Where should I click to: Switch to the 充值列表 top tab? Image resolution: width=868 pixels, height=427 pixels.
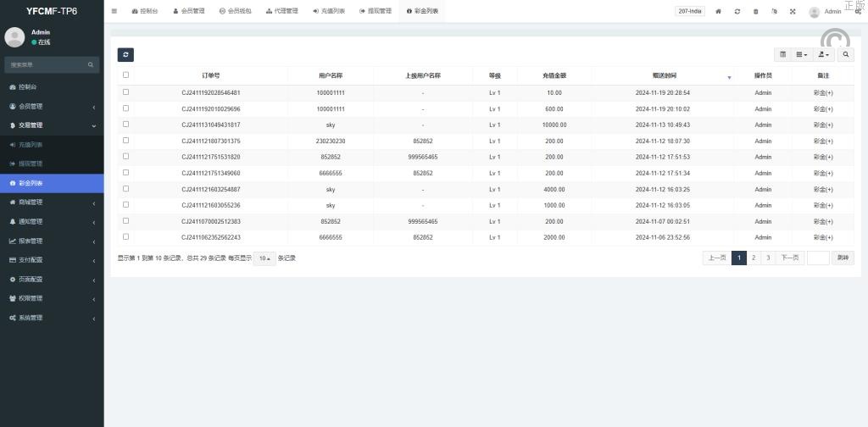[329, 11]
